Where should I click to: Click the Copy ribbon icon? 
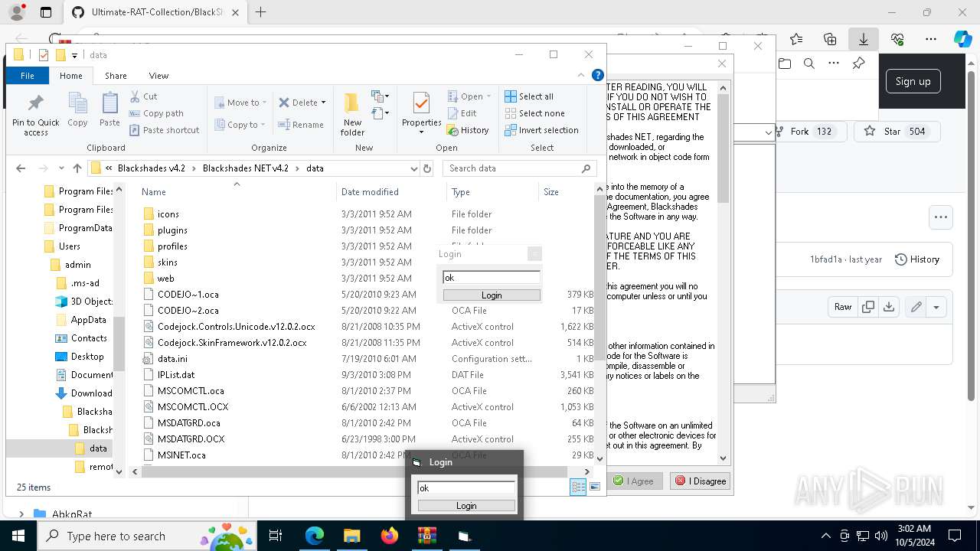77,109
